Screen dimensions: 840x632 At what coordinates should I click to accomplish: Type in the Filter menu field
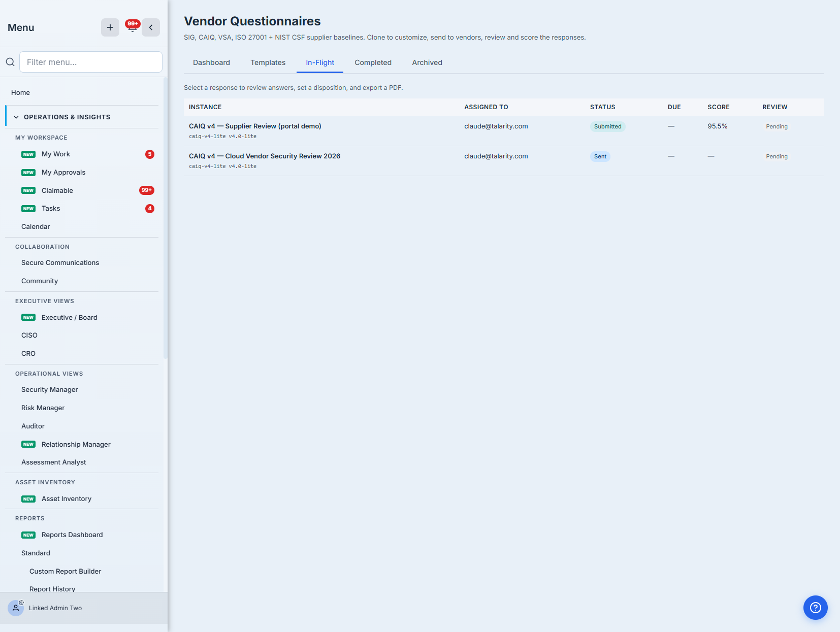click(91, 62)
